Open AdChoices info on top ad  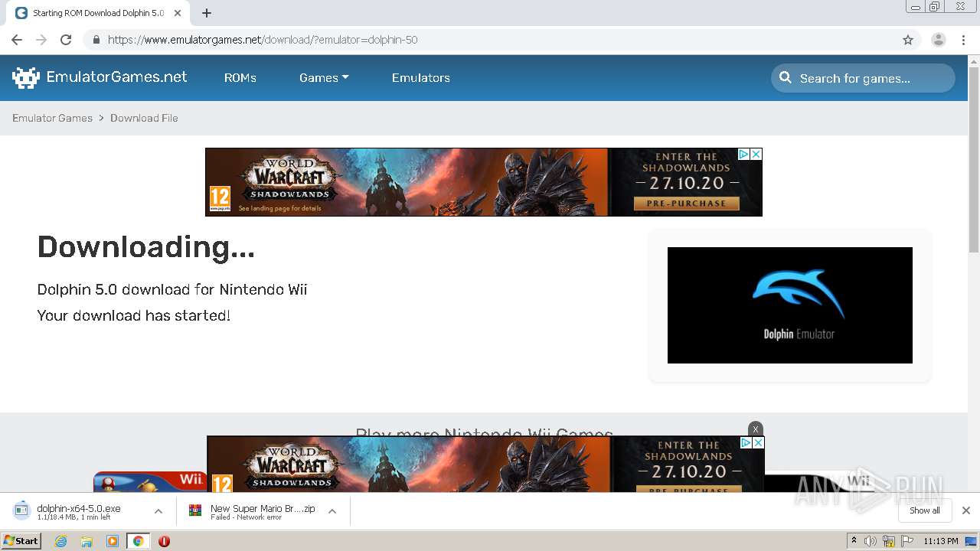(x=743, y=154)
